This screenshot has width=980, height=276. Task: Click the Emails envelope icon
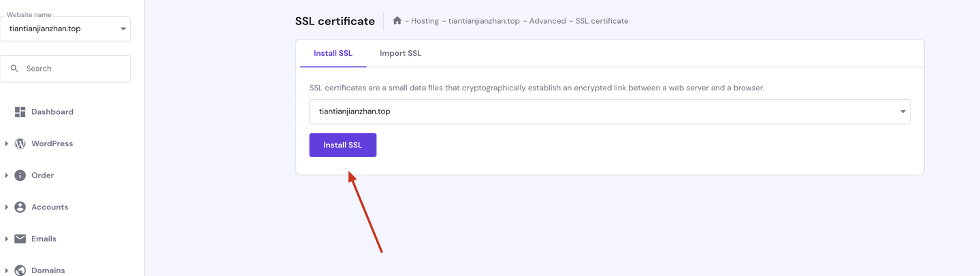pos(20,239)
